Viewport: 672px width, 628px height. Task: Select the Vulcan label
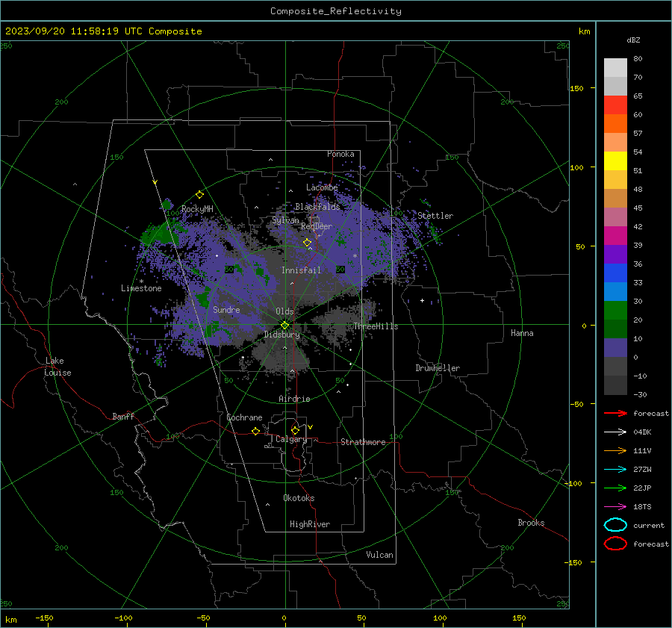pyautogui.click(x=379, y=555)
